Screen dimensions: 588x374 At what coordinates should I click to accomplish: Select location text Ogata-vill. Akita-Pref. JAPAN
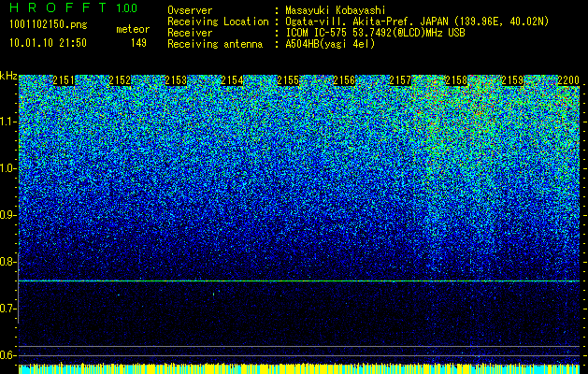coord(366,22)
